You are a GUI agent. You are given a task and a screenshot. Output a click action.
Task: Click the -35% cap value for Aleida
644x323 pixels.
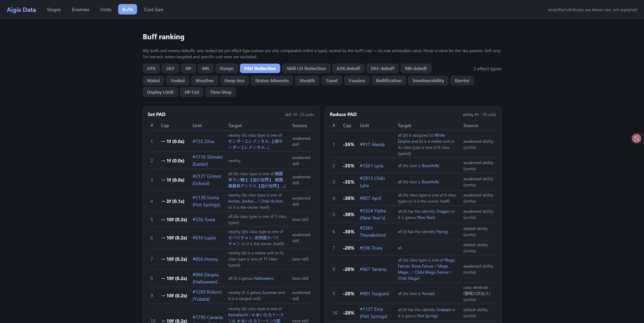[349, 144]
